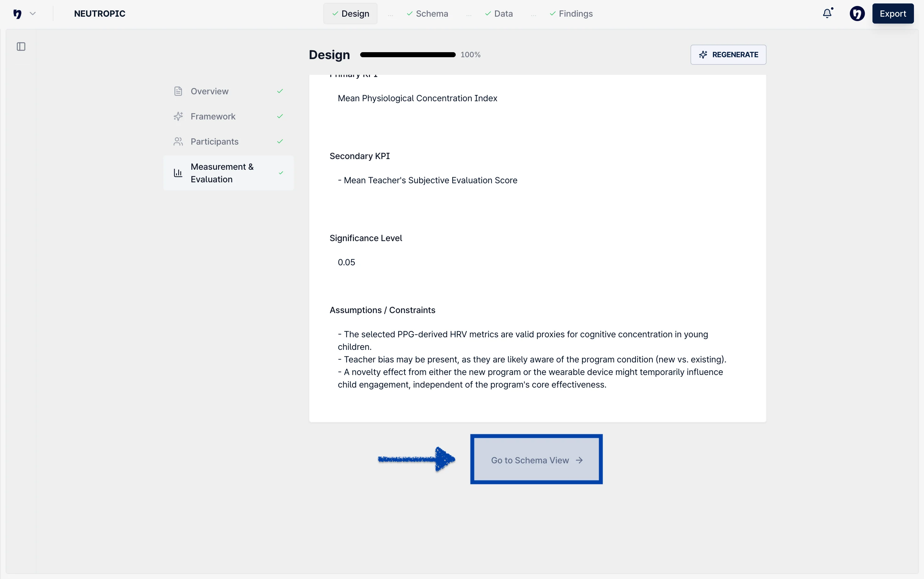Click the checkmark beside Measurement & Evaluation
Screen dimensions: 924x579
(x=281, y=173)
